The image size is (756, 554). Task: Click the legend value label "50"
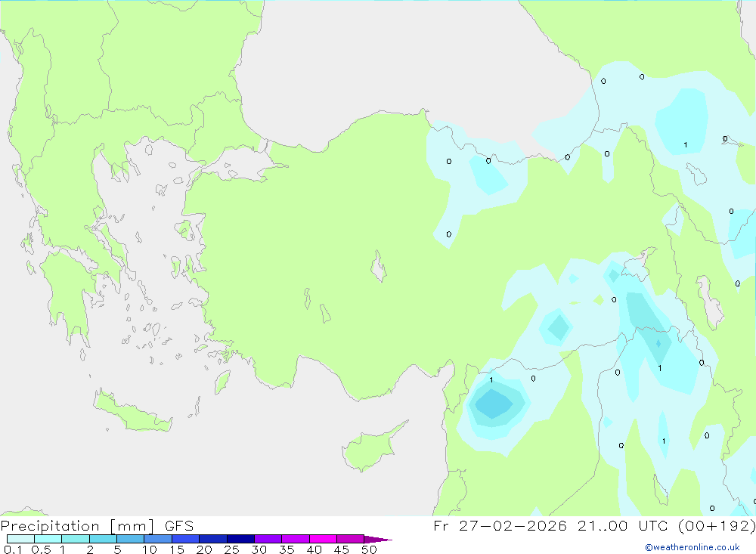point(369,549)
